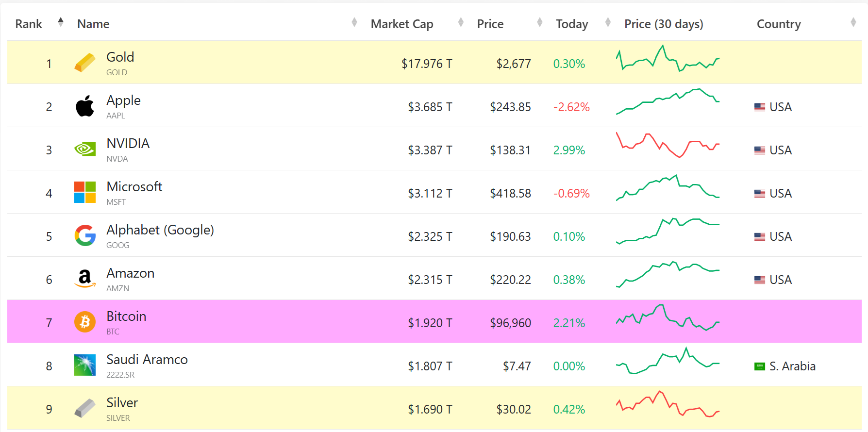Open the Alphabet (Google) company link
868x432 pixels.
160,230
